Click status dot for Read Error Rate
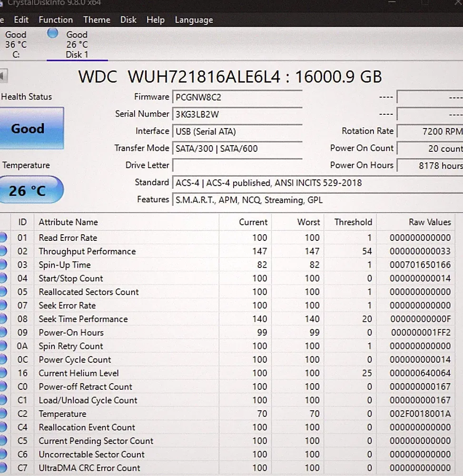The height and width of the screenshot is (476, 463). 3,238
